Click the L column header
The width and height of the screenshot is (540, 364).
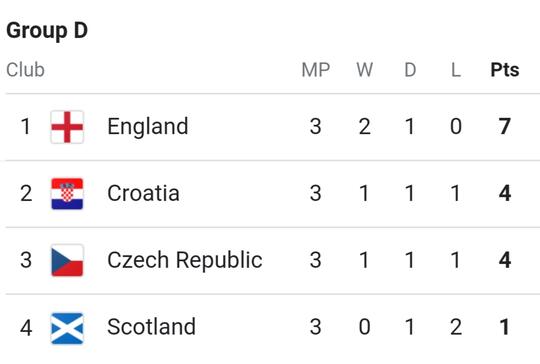(456, 70)
